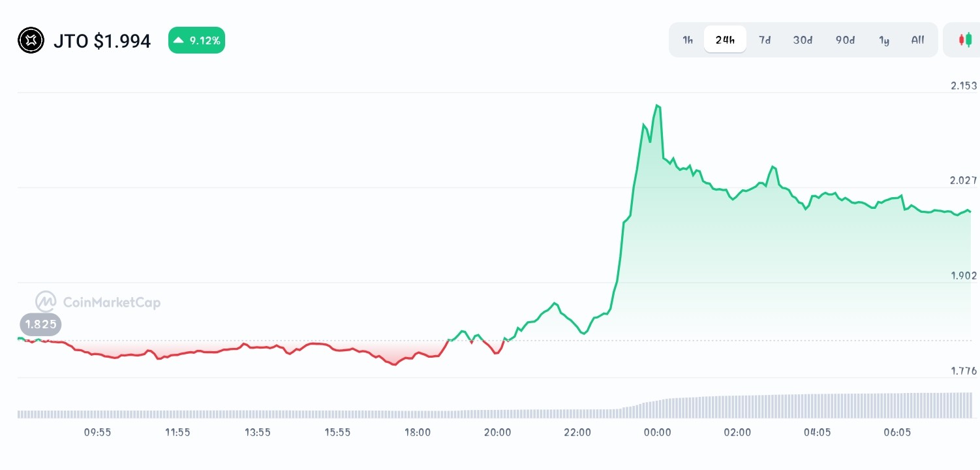Click the JTO $1.994 price text
Viewport: 980px width, 470px height.
(x=102, y=40)
